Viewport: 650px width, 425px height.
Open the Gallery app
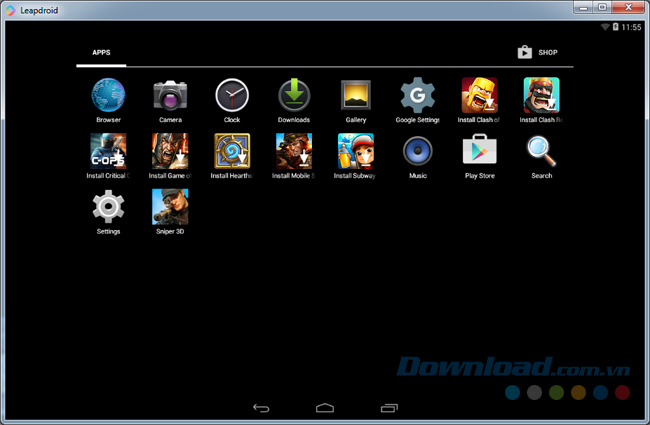(356, 95)
